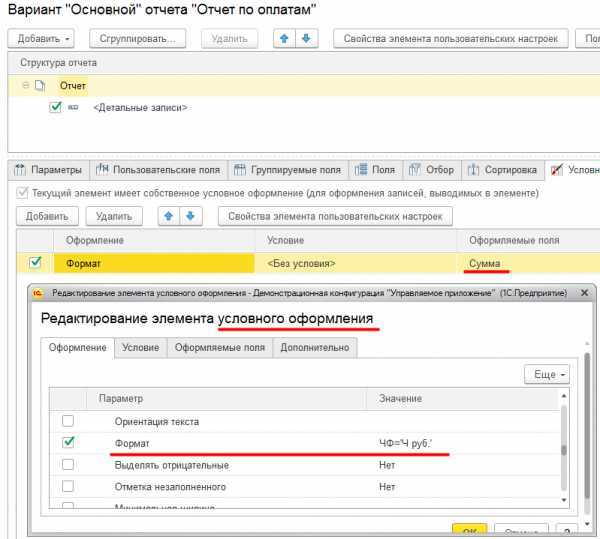Collapse the Отчет tree node
600x539 pixels.
(26, 85)
